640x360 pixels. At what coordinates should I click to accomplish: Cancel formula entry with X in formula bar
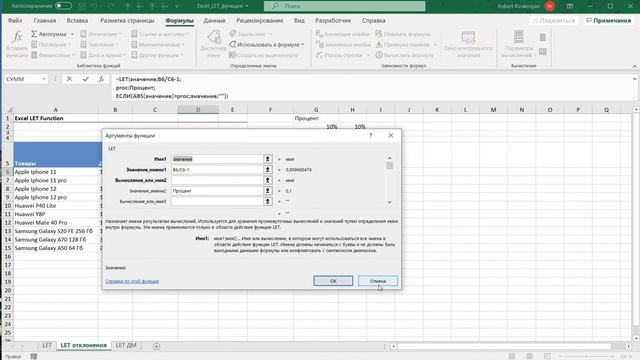point(69,79)
